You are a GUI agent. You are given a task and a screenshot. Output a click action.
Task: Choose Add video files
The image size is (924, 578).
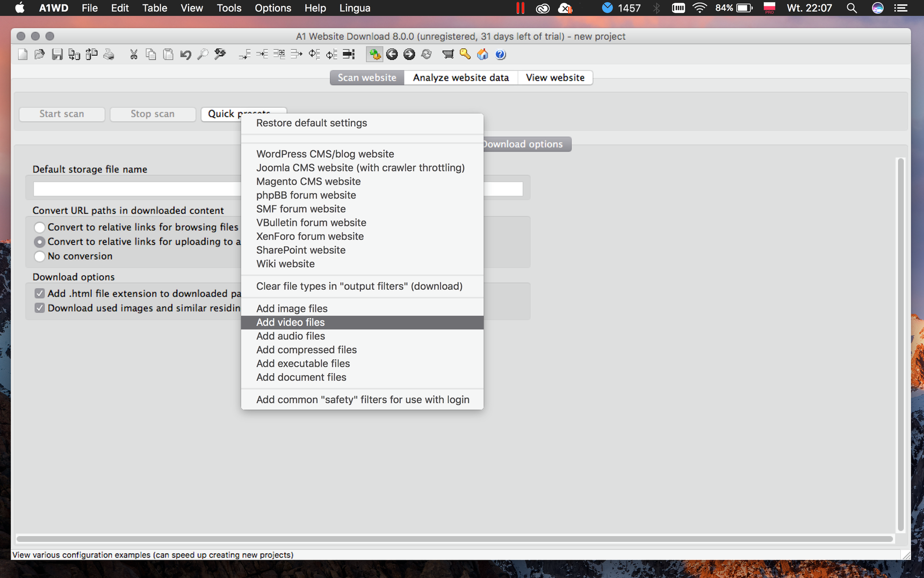pos(362,323)
